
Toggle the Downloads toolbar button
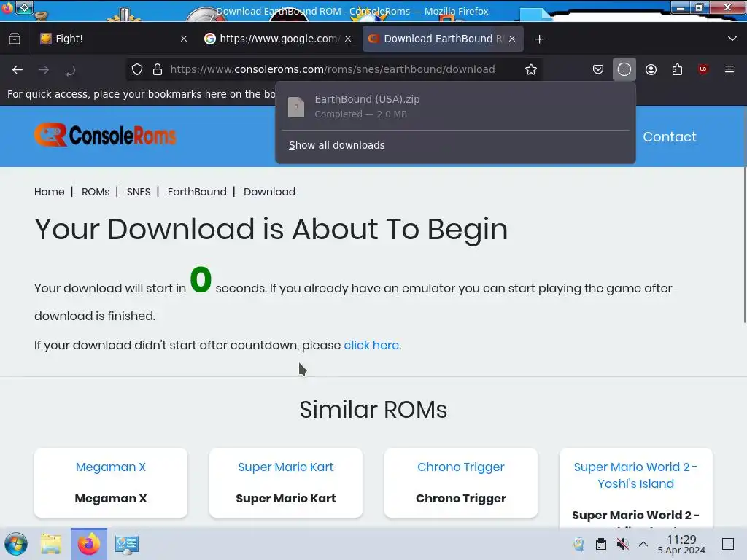[624, 69]
